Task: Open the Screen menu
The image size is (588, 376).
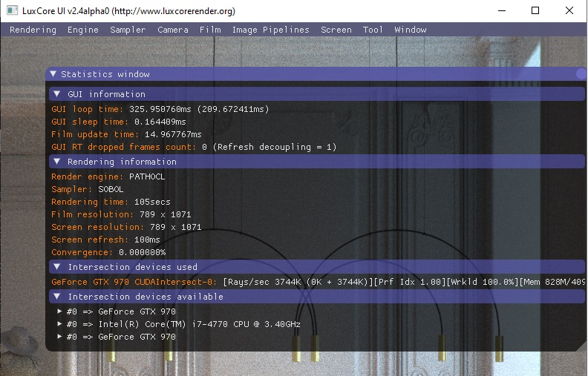Action: point(336,30)
